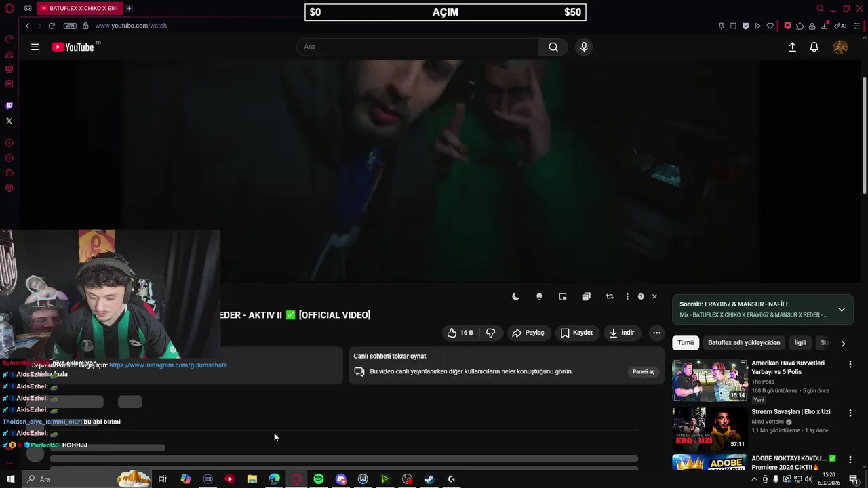Show next filter chips with right arrow
Screen dimensions: 868x488
click(x=843, y=343)
